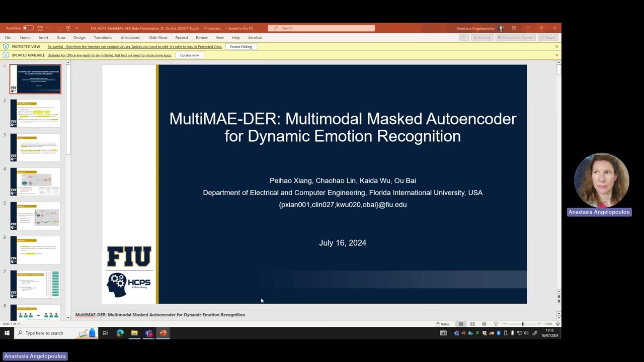Click the zoom in plus button
644x362 pixels.
(x=539, y=324)
